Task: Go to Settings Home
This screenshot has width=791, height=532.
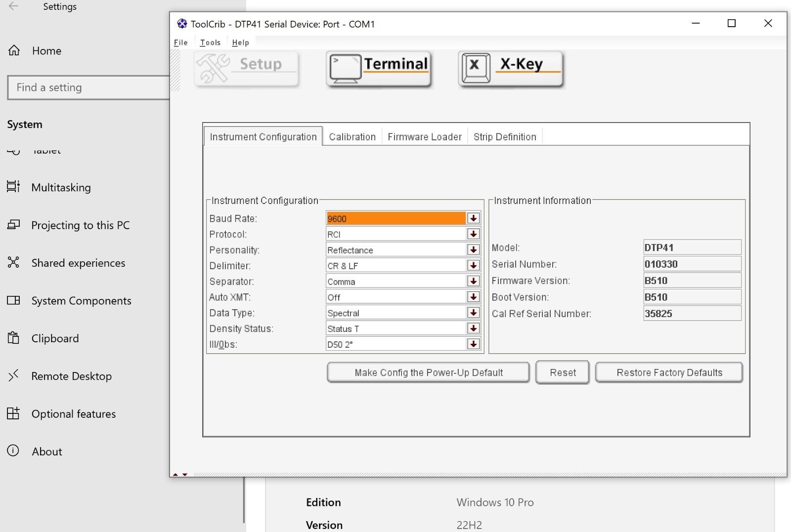Action: pyautogui.click(x=47, y=50)
